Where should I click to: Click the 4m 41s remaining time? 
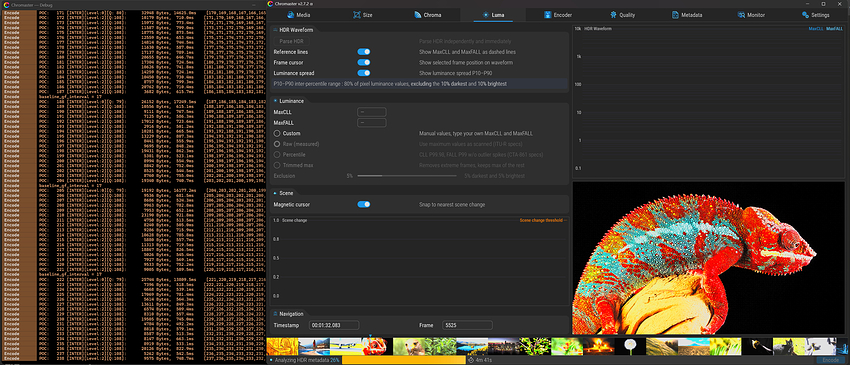coord(484,360)
